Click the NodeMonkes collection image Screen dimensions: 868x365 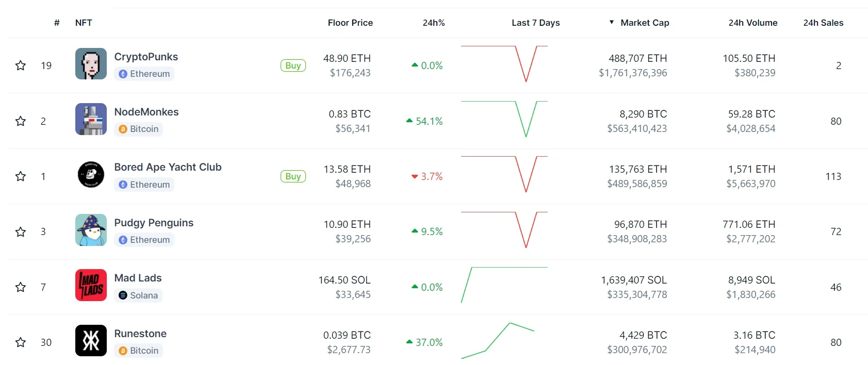pyautogui.click(x=91, y=119)
